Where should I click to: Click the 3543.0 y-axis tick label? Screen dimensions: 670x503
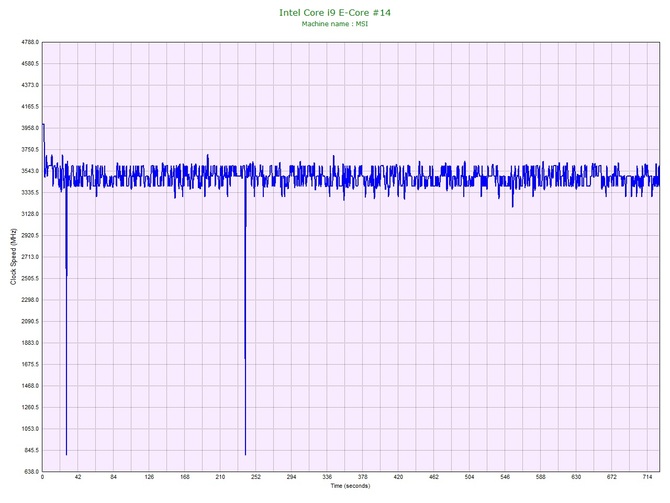coord(30,171)
